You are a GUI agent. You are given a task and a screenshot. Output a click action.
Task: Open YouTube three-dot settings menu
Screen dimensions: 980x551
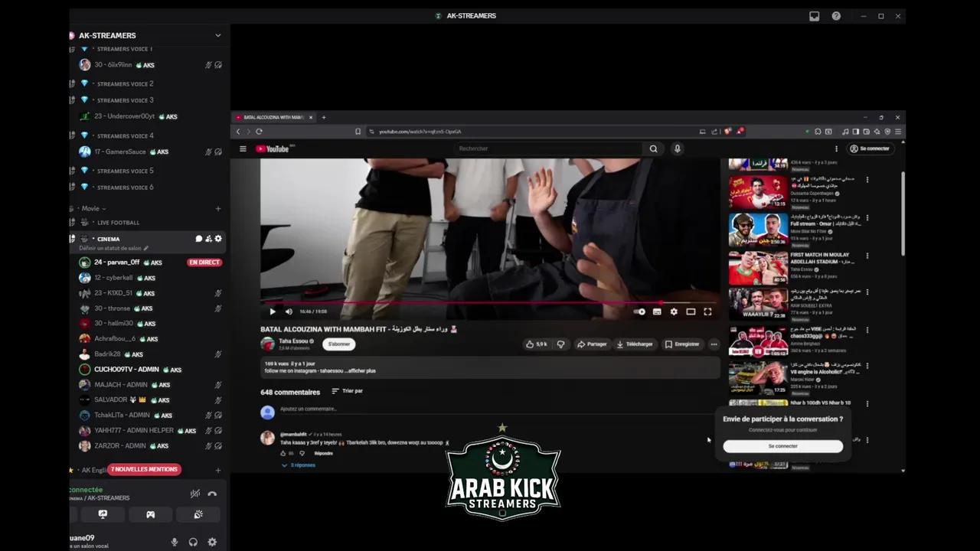[836, 148]
